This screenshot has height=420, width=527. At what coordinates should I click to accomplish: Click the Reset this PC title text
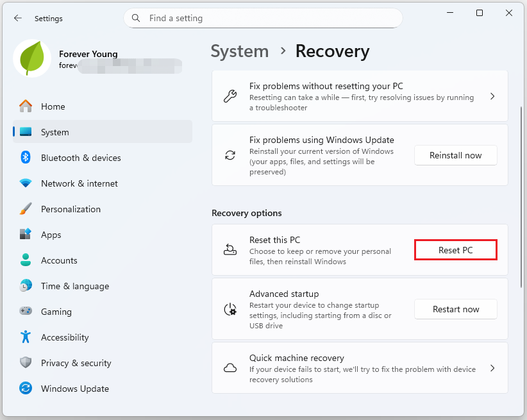click(274, 240)
